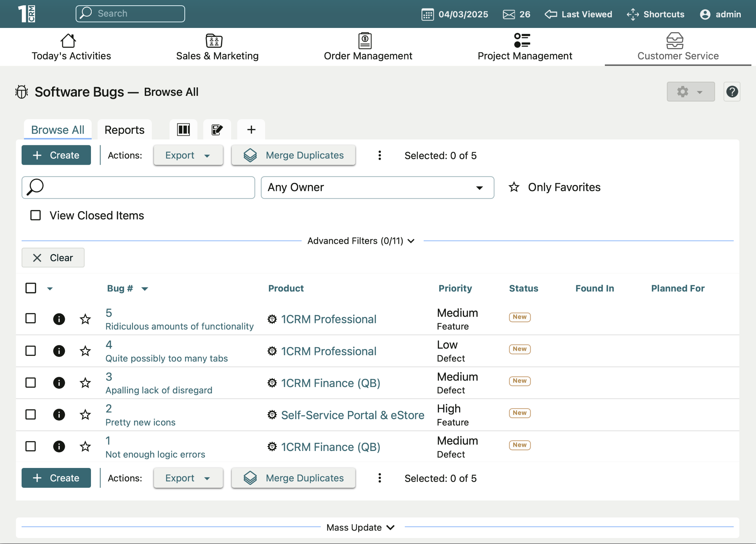Open the Shortcuts menu
756x544 pixels.
pyautogui.click(x=655, y=14)
